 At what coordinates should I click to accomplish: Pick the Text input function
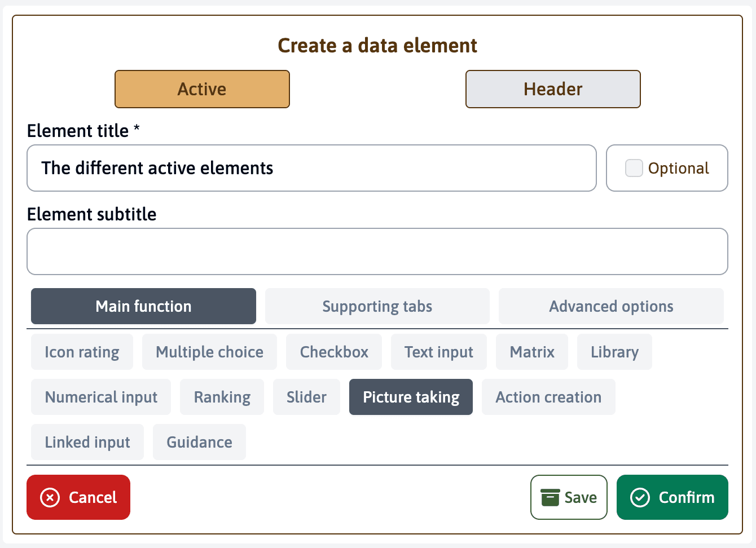click(x=438, y=352)
